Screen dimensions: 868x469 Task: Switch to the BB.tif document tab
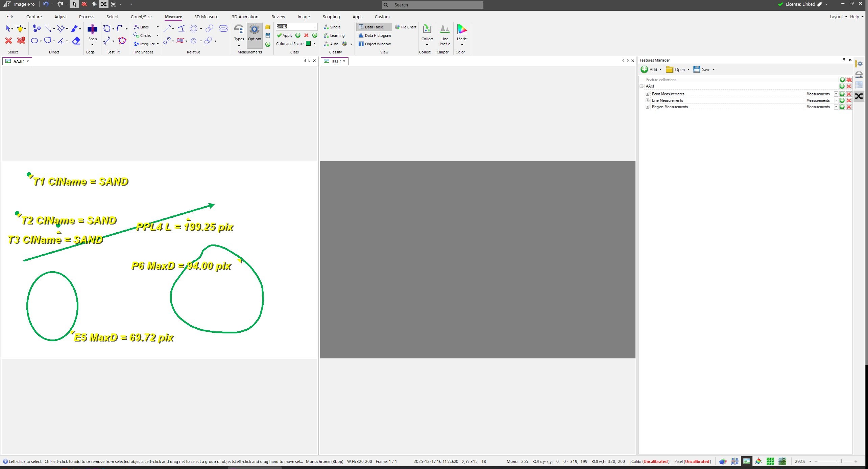336,62
